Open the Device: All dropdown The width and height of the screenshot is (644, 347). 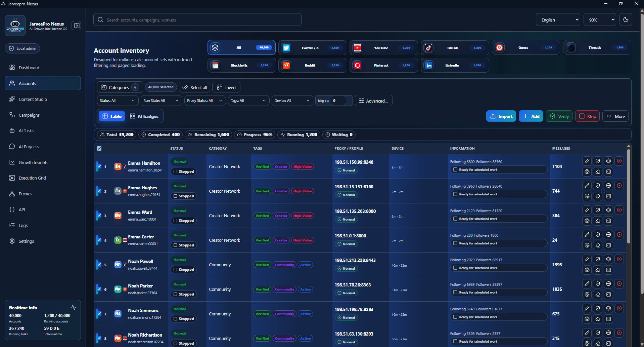point(292,101)
